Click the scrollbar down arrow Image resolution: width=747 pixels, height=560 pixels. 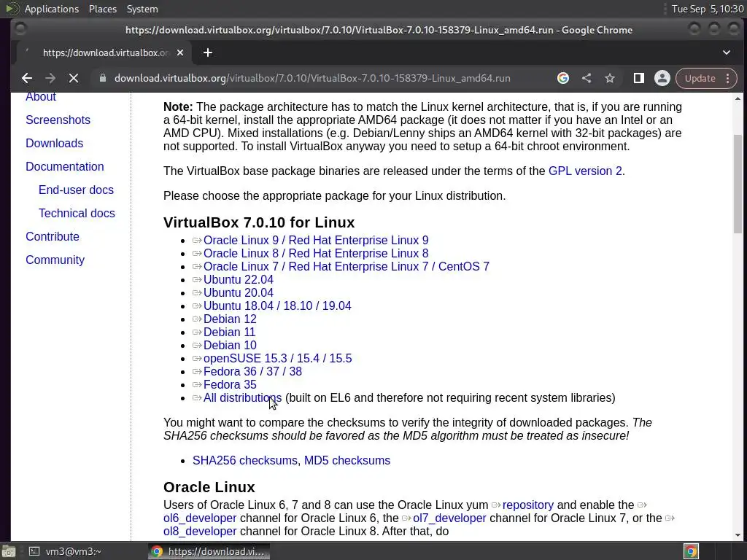738,534
